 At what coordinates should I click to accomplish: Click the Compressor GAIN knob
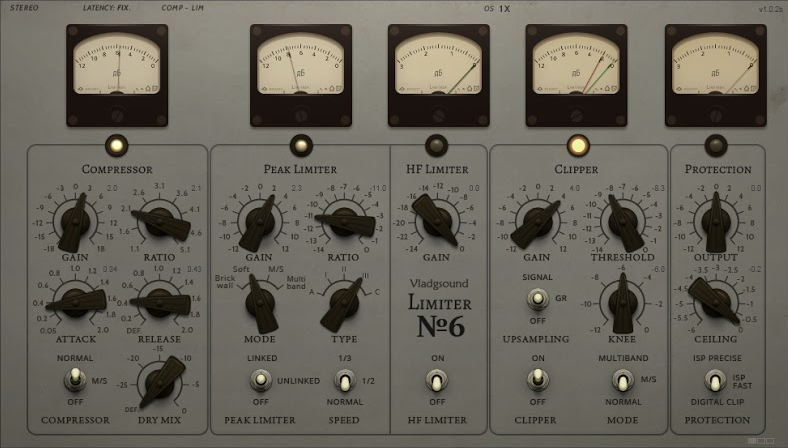75,221
